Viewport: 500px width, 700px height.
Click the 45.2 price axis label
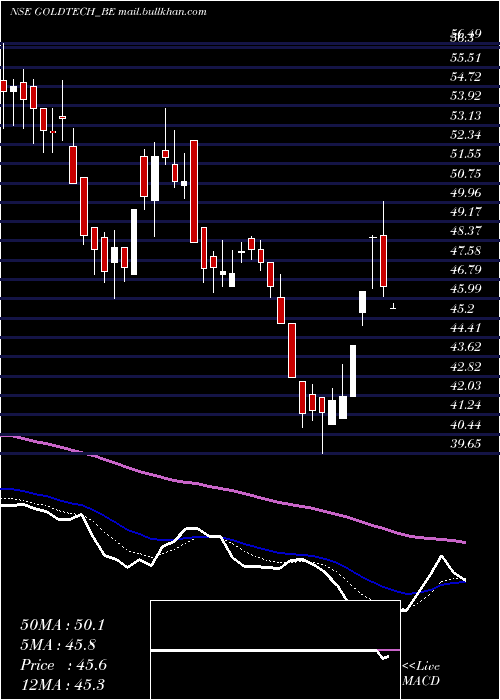tap(462, 308)
